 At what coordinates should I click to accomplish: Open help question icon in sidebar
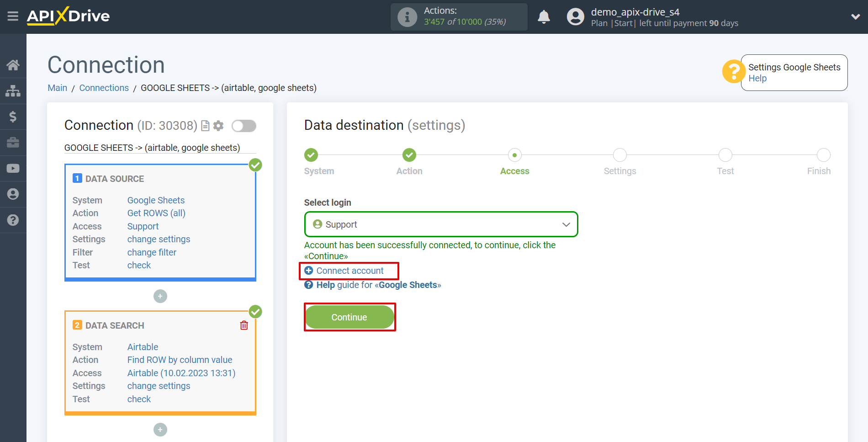13,220
